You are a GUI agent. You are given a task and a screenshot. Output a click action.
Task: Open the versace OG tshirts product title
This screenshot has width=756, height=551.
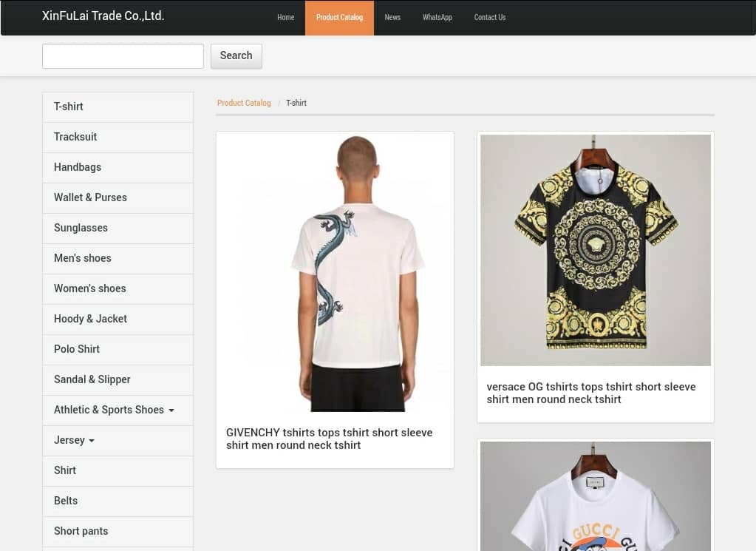[591, 393]
